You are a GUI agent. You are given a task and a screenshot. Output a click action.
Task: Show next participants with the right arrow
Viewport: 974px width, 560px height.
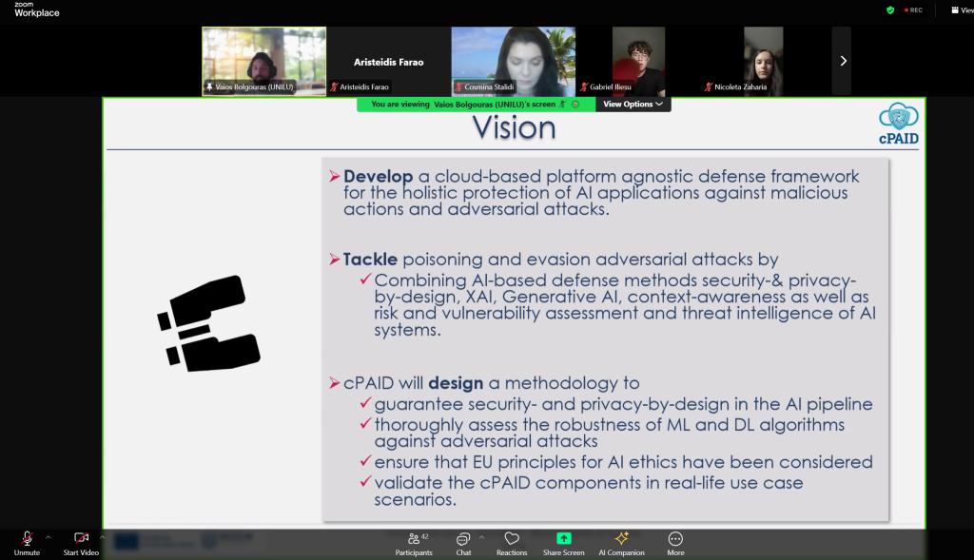843,61
